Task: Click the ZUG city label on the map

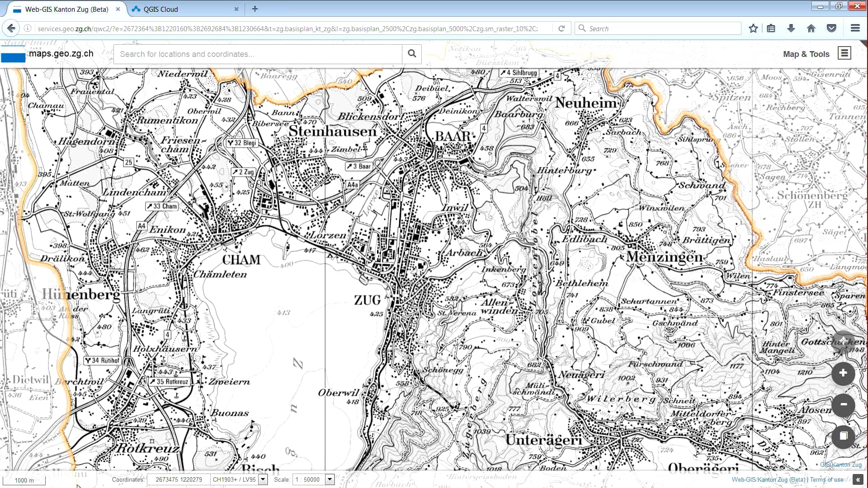Action: tap(368, 300)
